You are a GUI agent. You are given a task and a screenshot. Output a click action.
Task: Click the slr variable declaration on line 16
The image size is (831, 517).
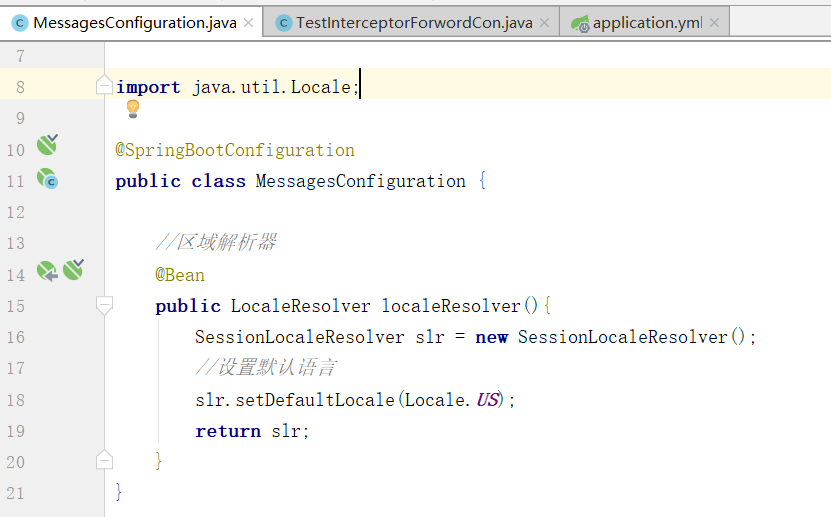(x=430, y=337)
